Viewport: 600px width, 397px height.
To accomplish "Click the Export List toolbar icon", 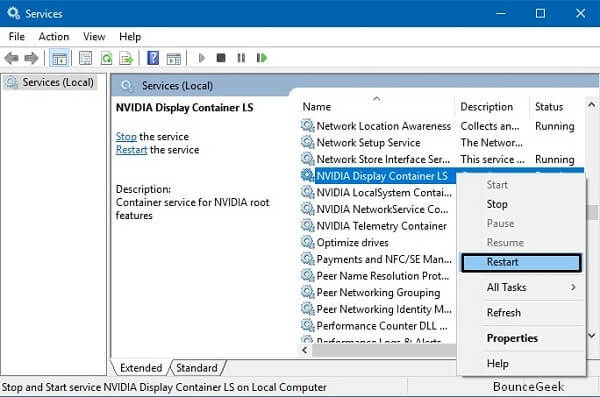I will [x=126, y=58].
